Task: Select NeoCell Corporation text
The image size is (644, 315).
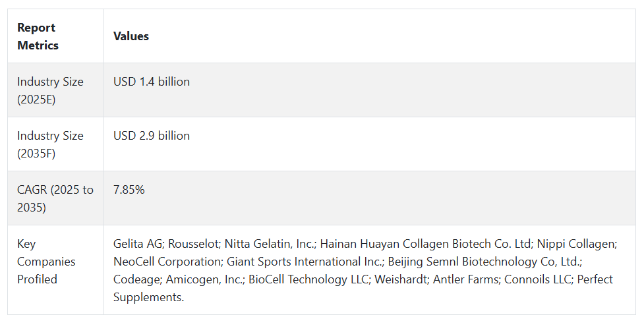Action: (x=167, y=262)
